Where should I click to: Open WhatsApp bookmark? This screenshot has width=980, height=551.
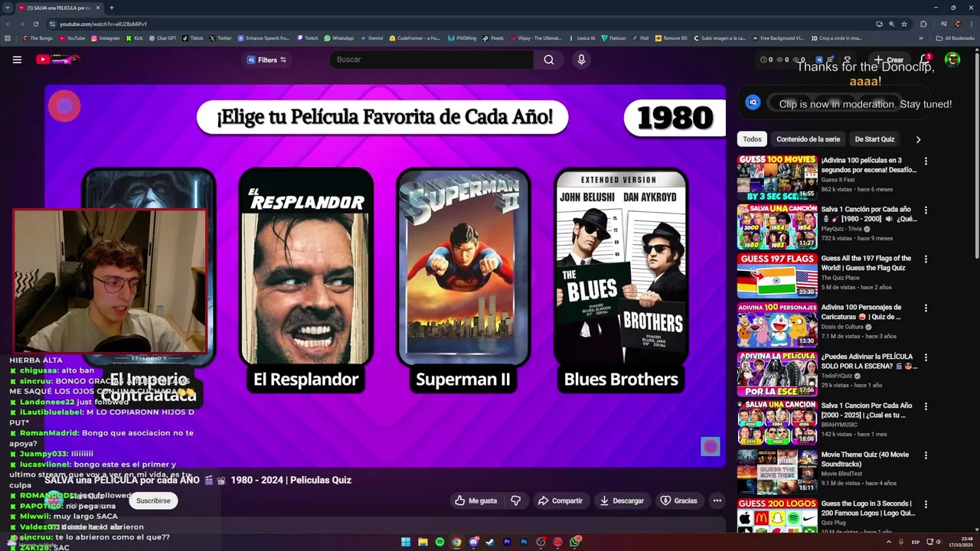339,37
